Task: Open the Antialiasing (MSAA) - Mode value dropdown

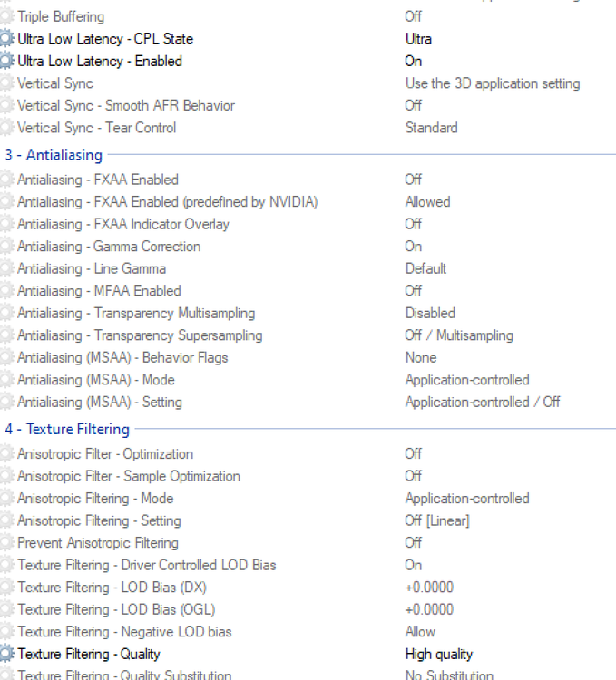Action: pyautogui.click(x=466, y=380)
